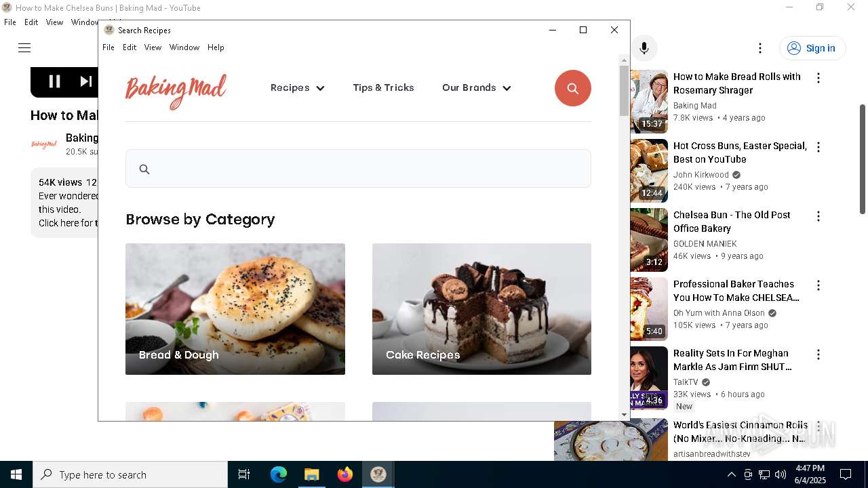Viewport: 868px width, 488px height.
Task: Click the John Kirkwood channel name
Action: coord(701,175)
